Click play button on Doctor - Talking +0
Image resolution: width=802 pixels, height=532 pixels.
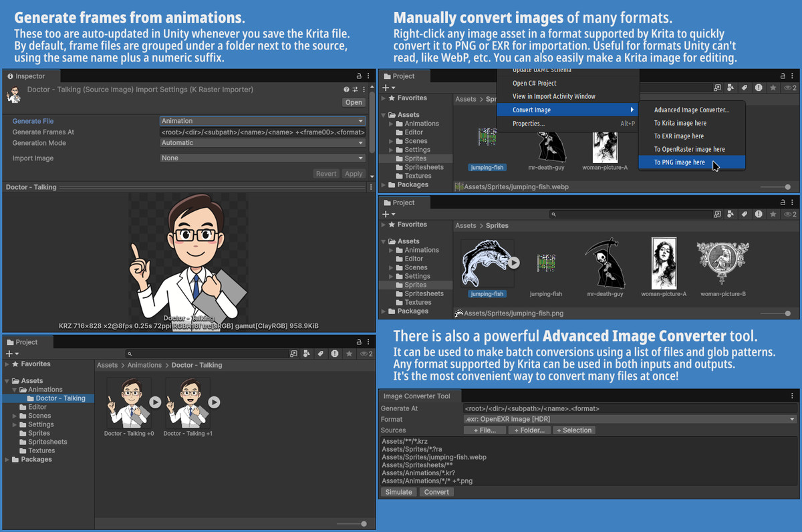point(155,402)
